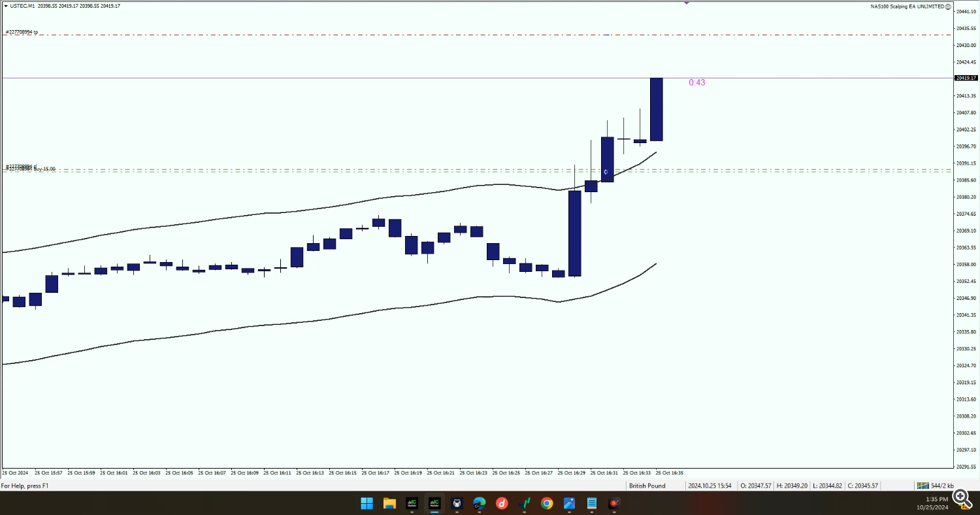Click the 20291.55 price scale label

966,467
